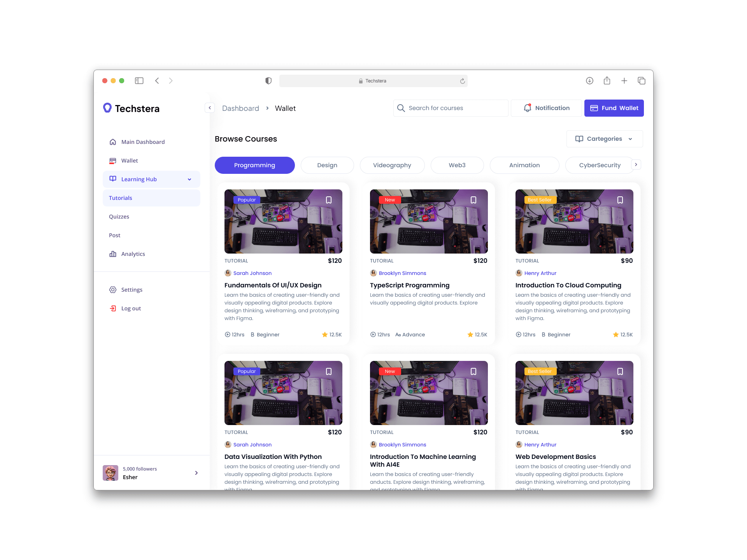Click the Notification bell icon
The width and height of the screenshot is (747, 560).
[528, 108]
